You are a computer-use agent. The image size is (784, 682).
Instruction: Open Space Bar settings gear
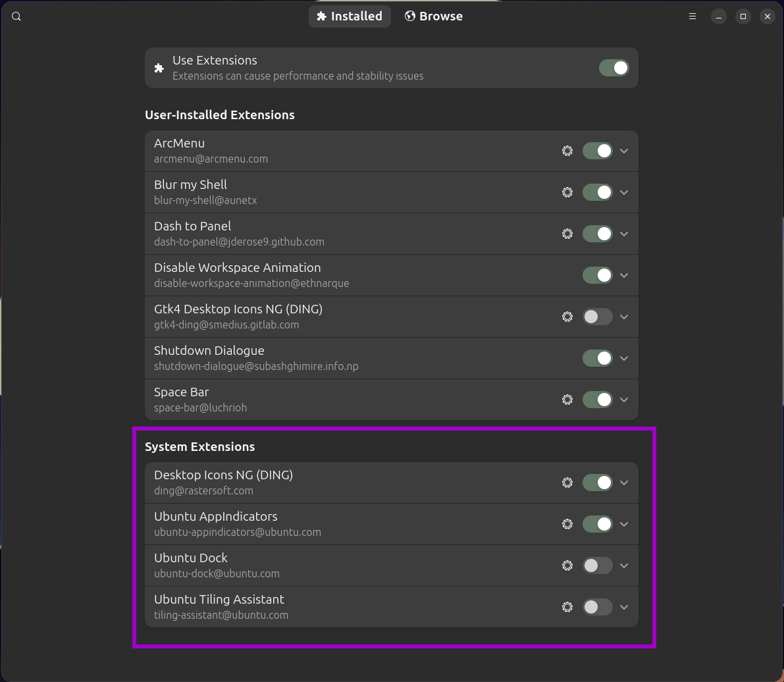click(567, 400)
